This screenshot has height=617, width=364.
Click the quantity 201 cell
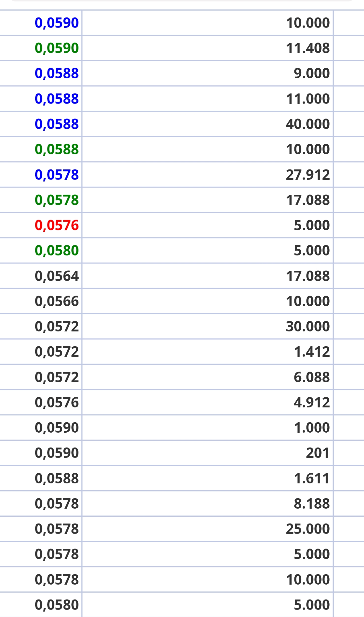click(208, 453)
